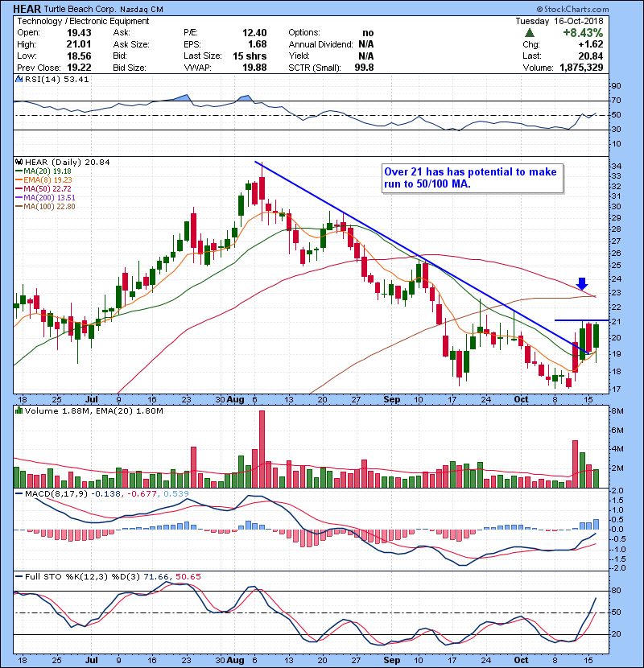
Task: Click the +8.43% percent change
Action: tap(583, 33)
